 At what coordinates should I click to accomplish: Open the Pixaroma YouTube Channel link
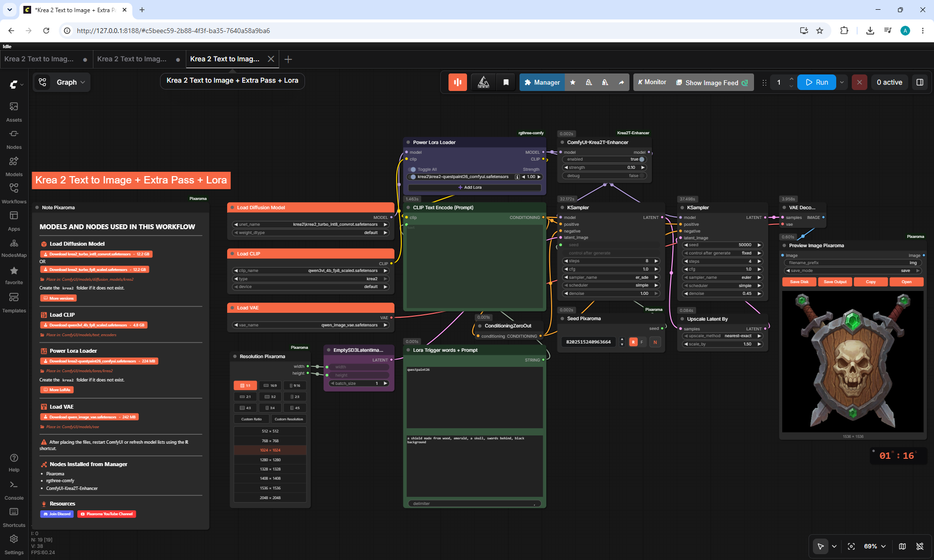(107, 514)
